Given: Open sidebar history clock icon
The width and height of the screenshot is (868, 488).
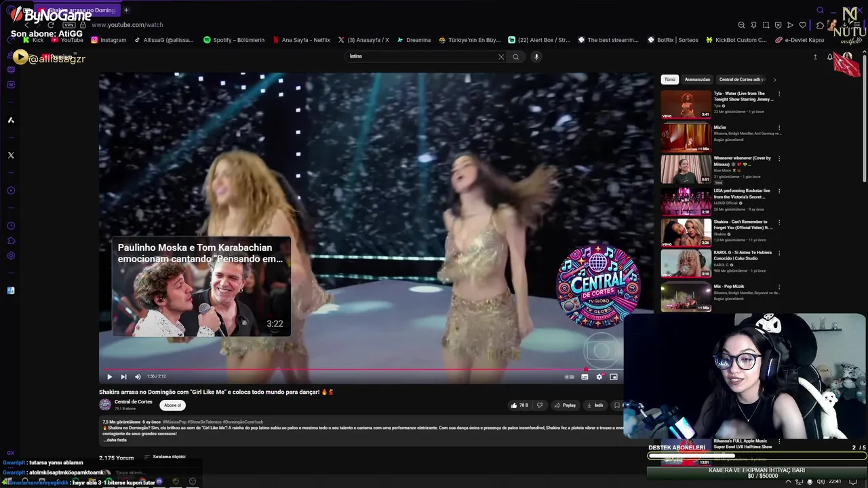Looking at the screenshot, I should coord(11,226).
